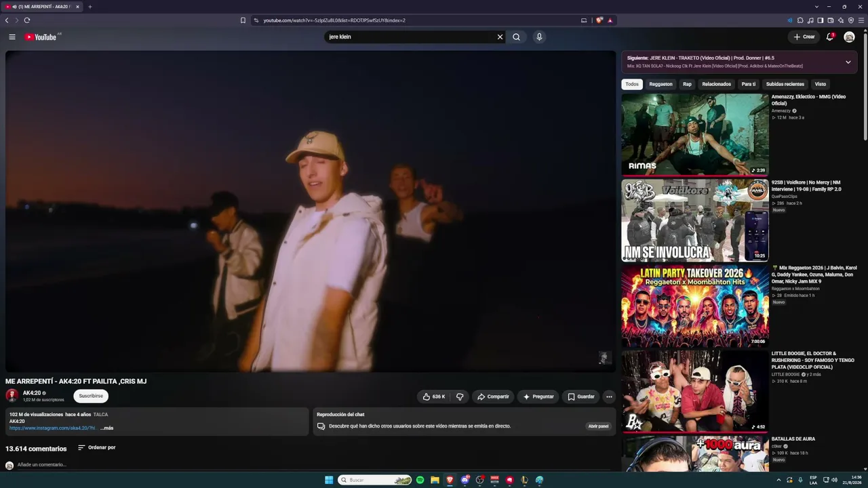Click the Windows taskbar Buscar search box

(x=374, y=480)
